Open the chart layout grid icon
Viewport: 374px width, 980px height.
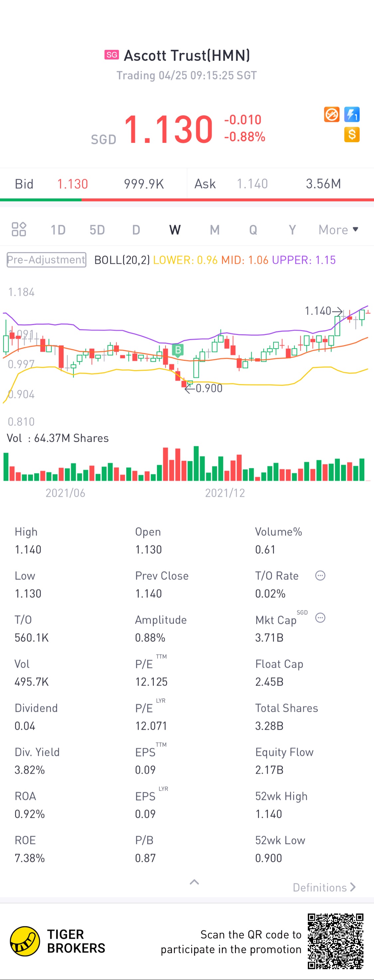19,229
